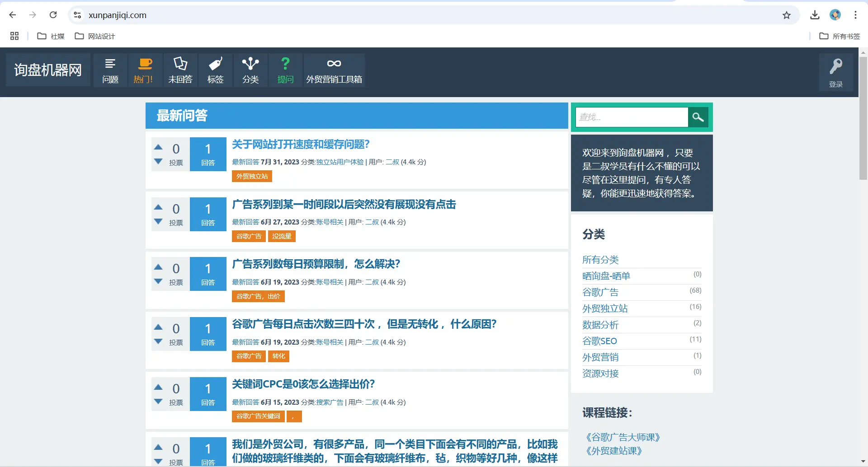Open 谷歌广告 sidebar category
Screen dimensions: 868x467
(600, 292)
